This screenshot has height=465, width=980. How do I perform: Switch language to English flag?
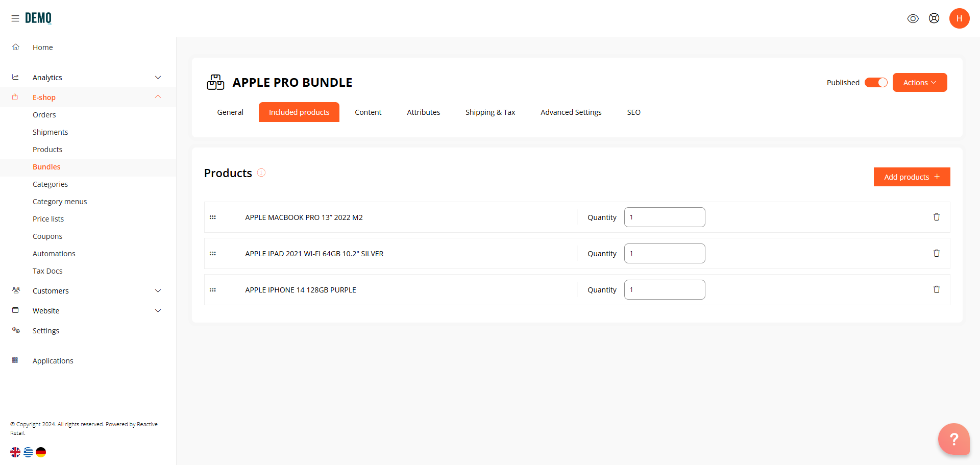[x=15, y=452]
